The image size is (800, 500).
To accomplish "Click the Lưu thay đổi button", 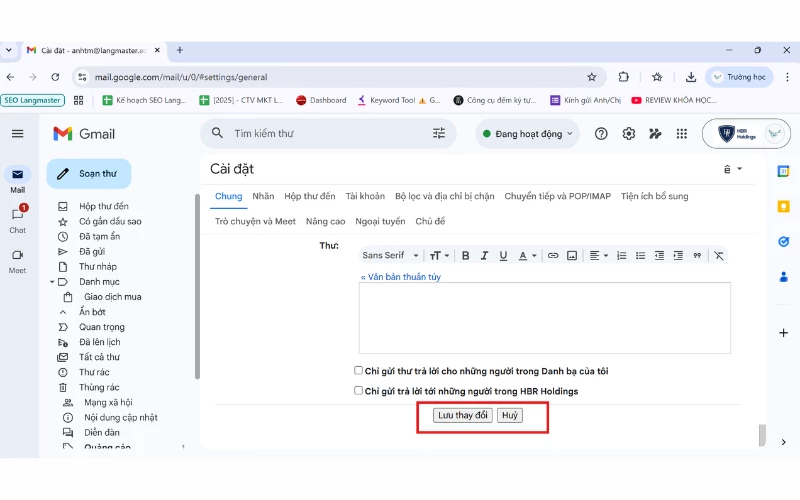I will 462,415.
